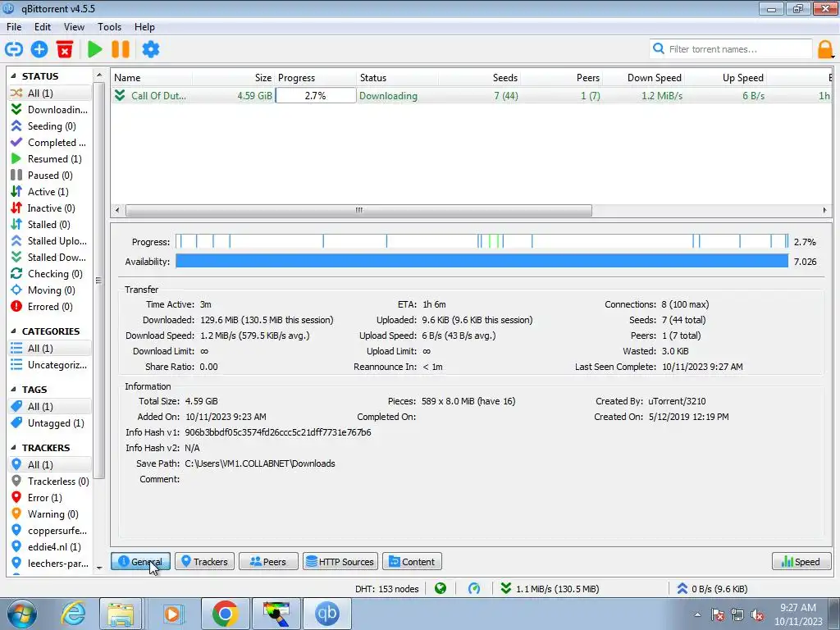The width and height of the screenshot is (840, 630).
Task: Click the Add Torrent Link toolbar icon
Action: pos(14,49)
